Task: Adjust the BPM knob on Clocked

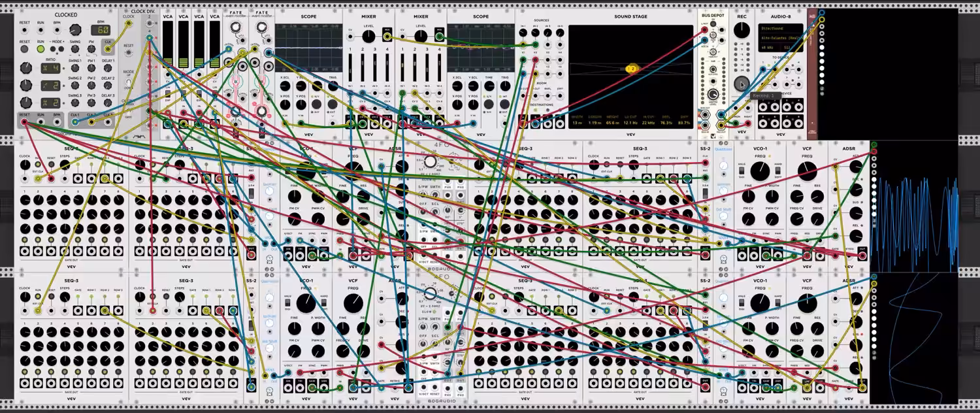Action: tap(75, 30)
